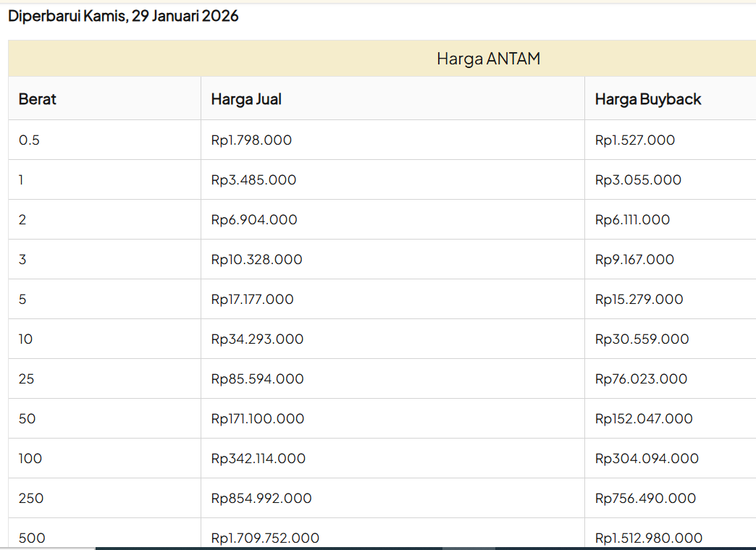This screenshot has height=550, width=756.
Task: Click the 0.5 gram weight cell
Action: 29,140
